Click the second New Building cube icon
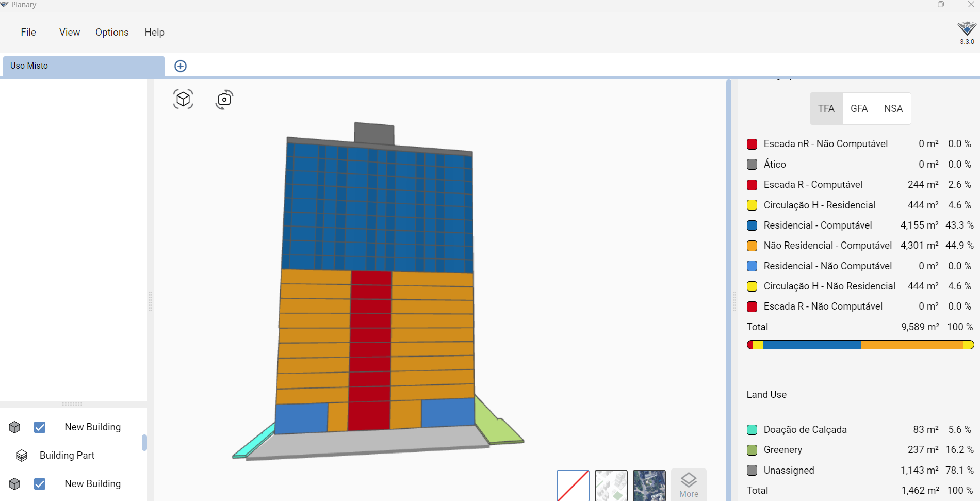This screenshot has width=980, height=501. [x=14, y=484]
